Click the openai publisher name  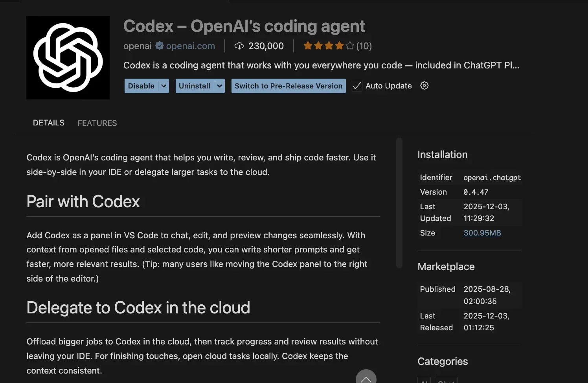[137, 46]
